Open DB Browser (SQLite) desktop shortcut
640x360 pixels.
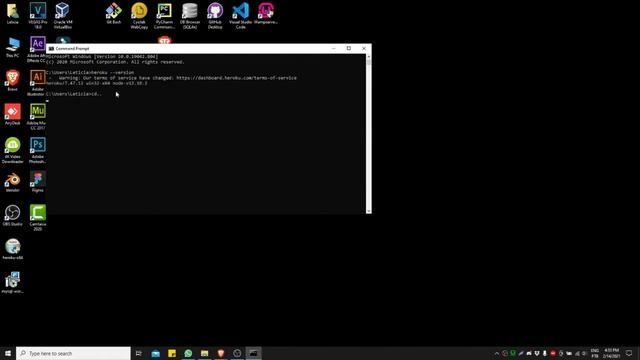190,16
